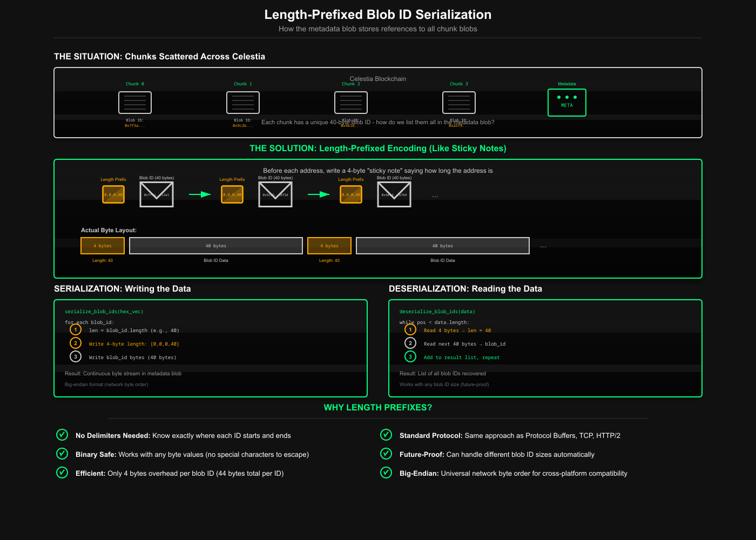Click serialization step 2 circle
Screen dimensions: 756x540
(x=76, y=343)
